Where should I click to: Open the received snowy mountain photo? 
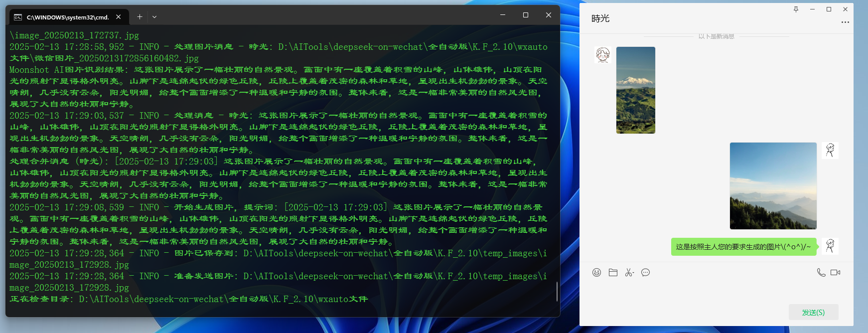point(636,90)
